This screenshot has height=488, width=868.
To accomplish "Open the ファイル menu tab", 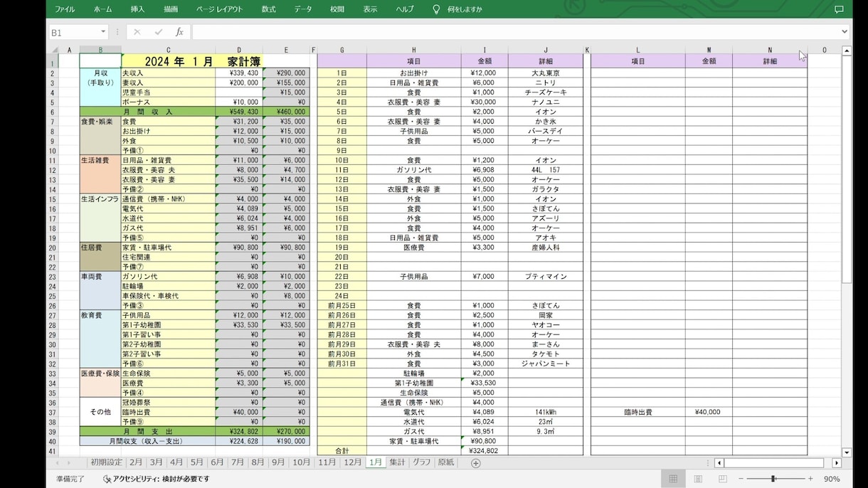I will tap(65, 9).
